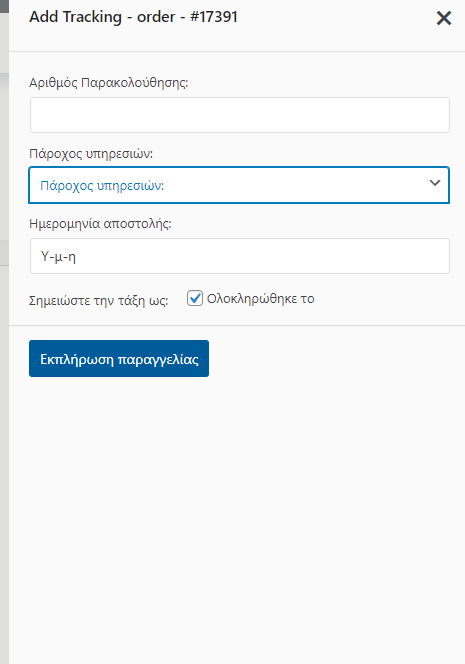465x664 pixels.
Task: Click the Πάροχος υπηρεσιών: label above the select
Action: pyautogui.click(x=91, y=153)
